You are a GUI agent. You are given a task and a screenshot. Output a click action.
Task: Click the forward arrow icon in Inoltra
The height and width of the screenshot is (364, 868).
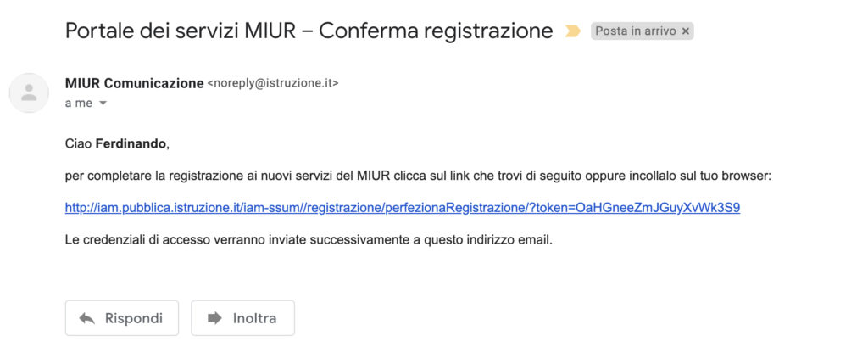(214, 318)
